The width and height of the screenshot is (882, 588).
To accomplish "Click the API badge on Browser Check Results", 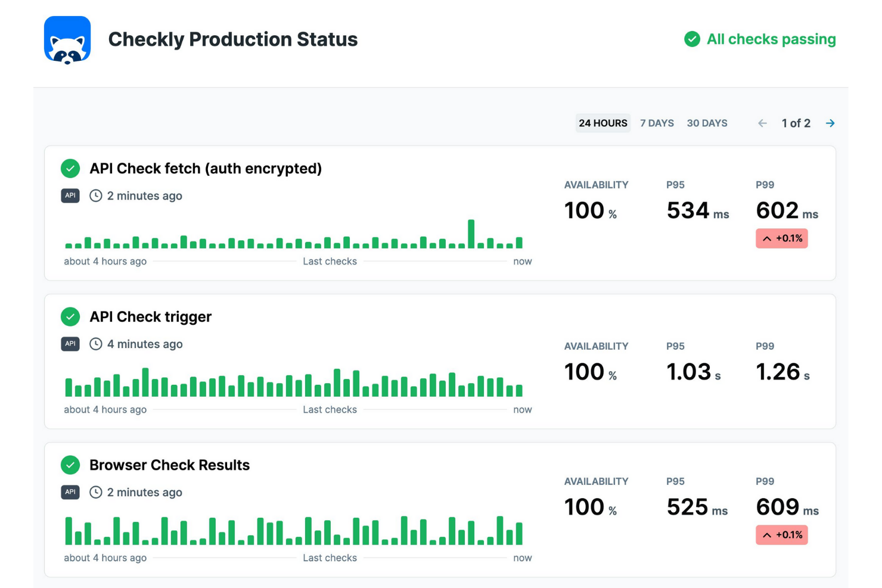I will 70,492.
